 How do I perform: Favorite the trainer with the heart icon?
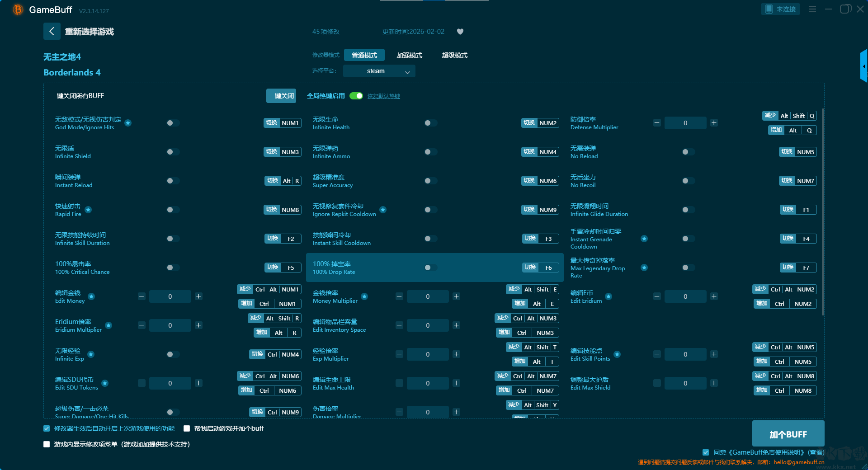[x=460, y=32]
